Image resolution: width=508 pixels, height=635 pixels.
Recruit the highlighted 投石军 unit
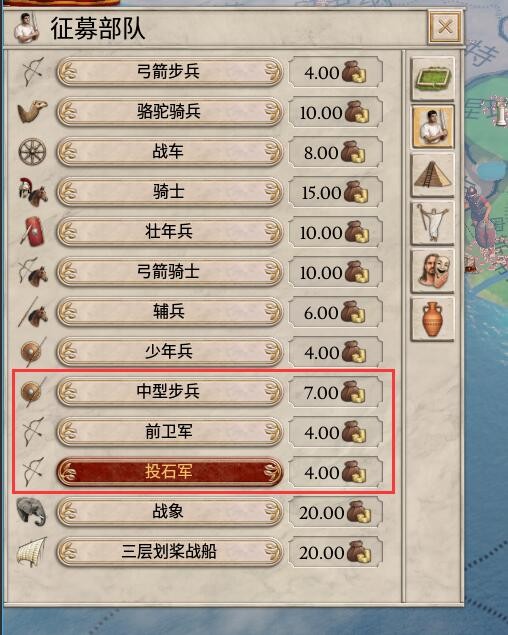tap(169, 472)
